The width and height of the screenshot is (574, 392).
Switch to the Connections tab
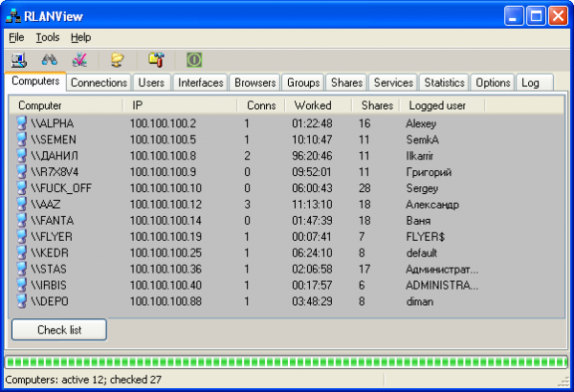click(x=99, y=83)
